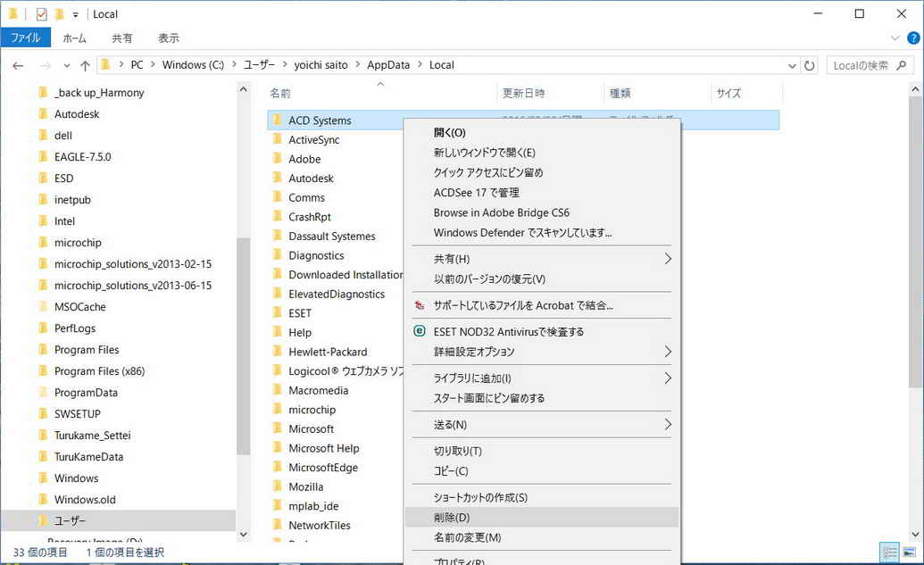Select Program Files (x86) in navigation tree

99,371
